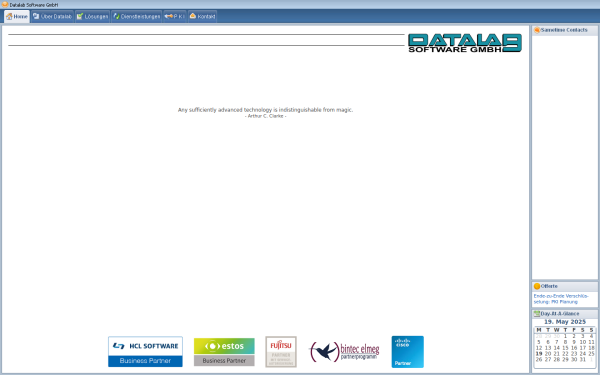Click the orange Offene panel icon

(x=537, y=286)
